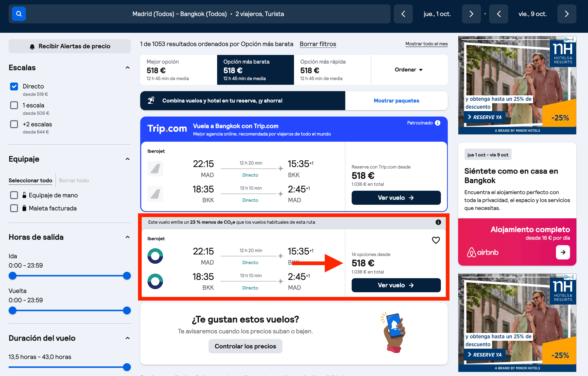Screen dimensions: 588x376
Task: Collapse the Duración del vuelo section
Action: (127, 338)
